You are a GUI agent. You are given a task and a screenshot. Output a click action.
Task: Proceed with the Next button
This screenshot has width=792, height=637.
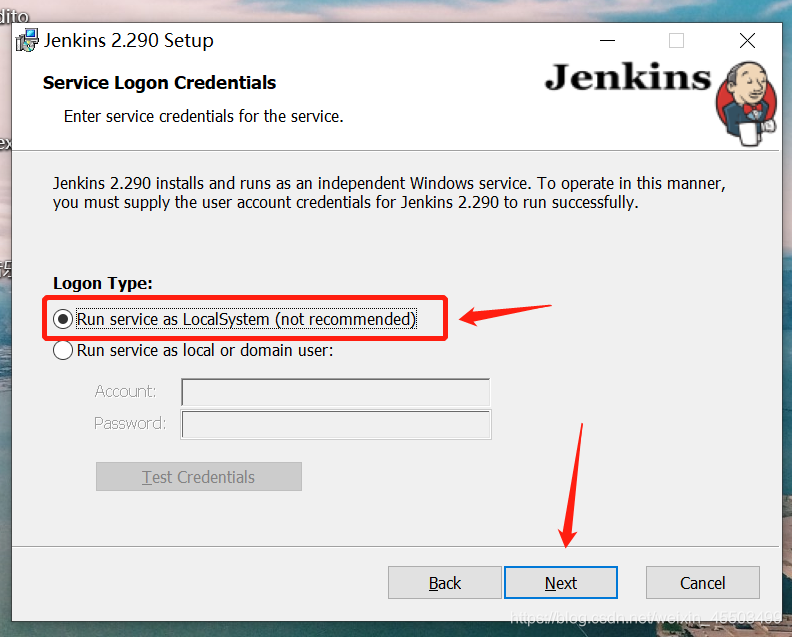[561, 582]
